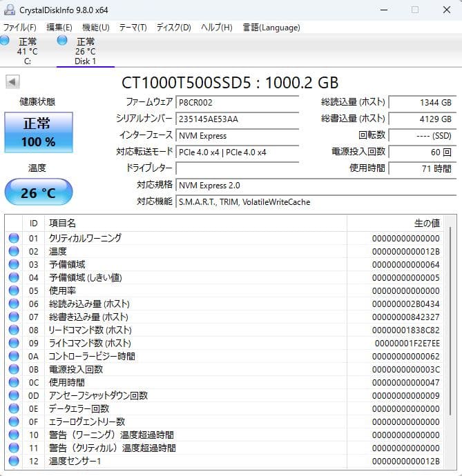Minimize the CrystalDiskInfo window
Screen dimensions: 462x476
coord(384,10)
